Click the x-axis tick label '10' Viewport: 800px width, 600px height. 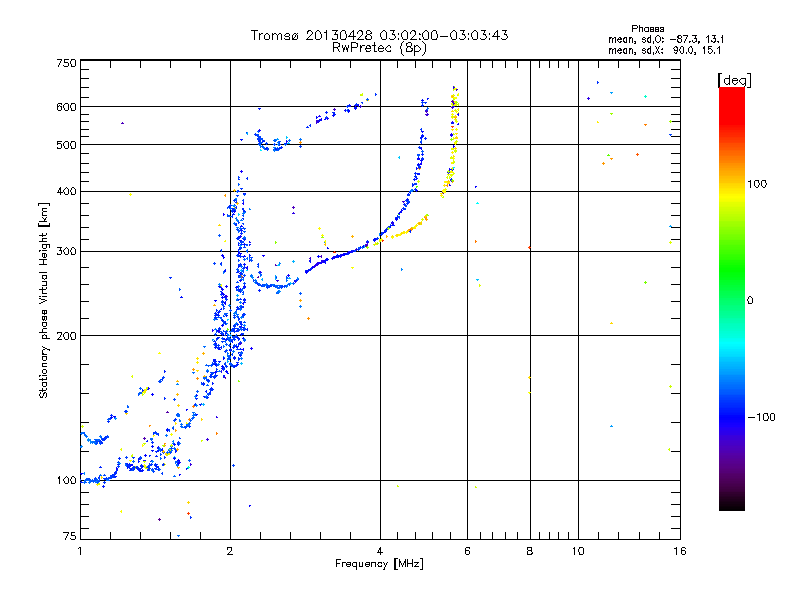coord(578,551)
